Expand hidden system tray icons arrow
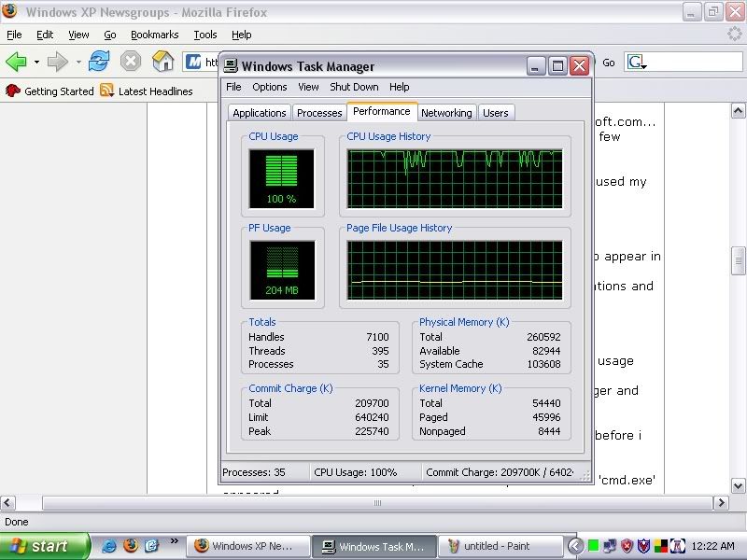This screenshot has width=747, height=560. coord(575,546)
